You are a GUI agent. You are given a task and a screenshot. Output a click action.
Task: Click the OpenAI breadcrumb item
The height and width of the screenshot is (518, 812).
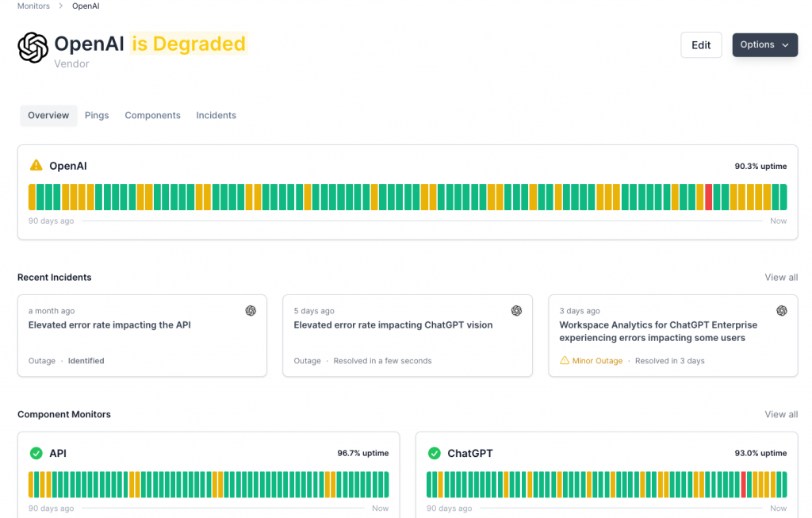[x=86, y=6]
